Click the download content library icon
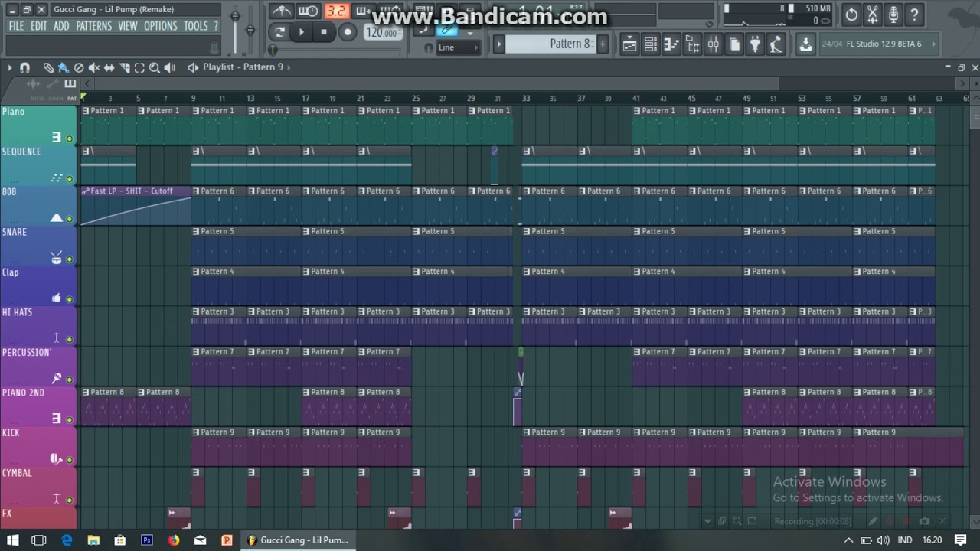The height and width of the screenshot is (551, 980). click(x=805, y=44)
